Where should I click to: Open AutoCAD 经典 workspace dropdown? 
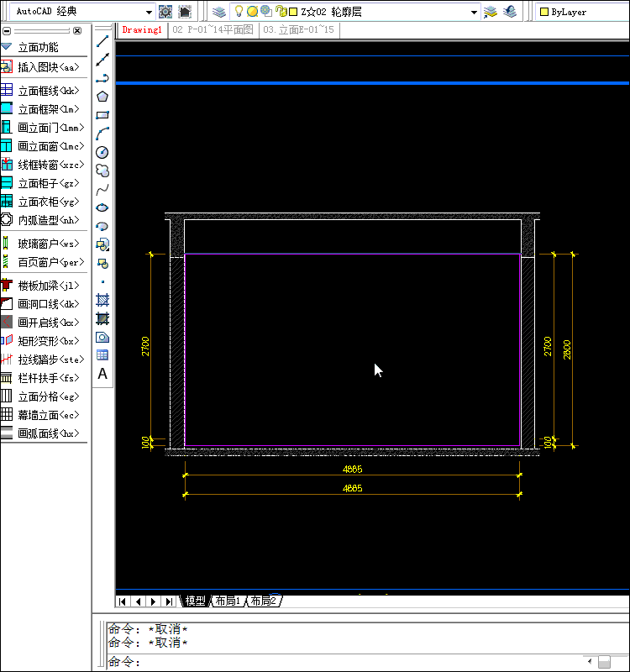pyautogui.click(x=149, y=12)
